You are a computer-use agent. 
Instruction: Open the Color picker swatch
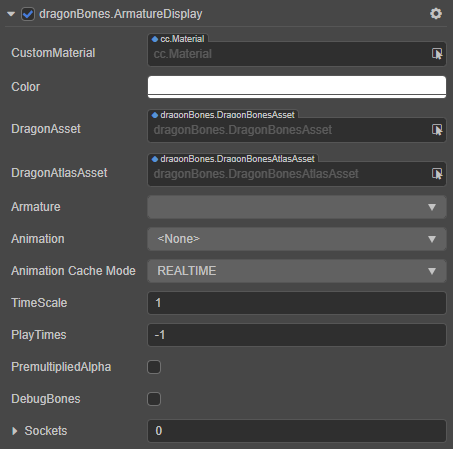tap(297, 87)
